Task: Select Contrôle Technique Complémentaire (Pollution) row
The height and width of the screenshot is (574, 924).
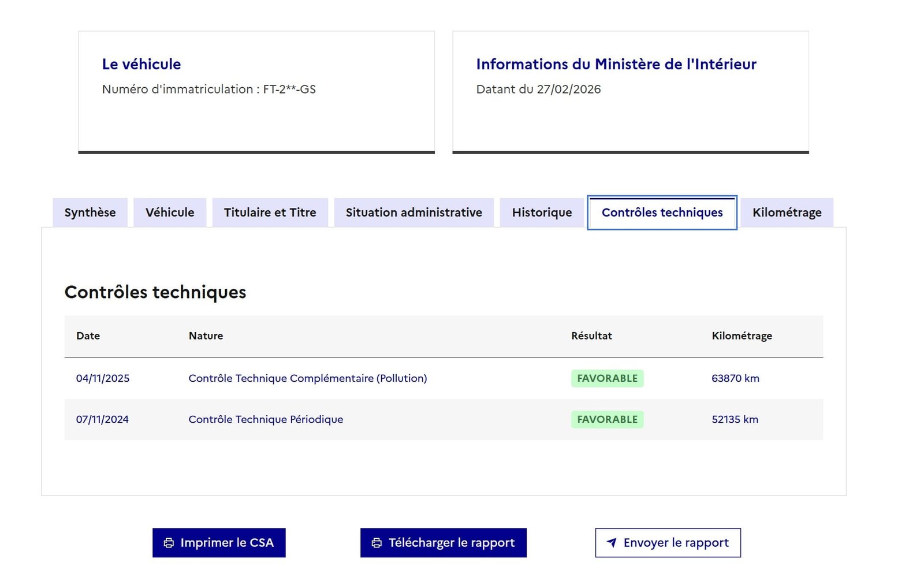Action: [308, 379]
